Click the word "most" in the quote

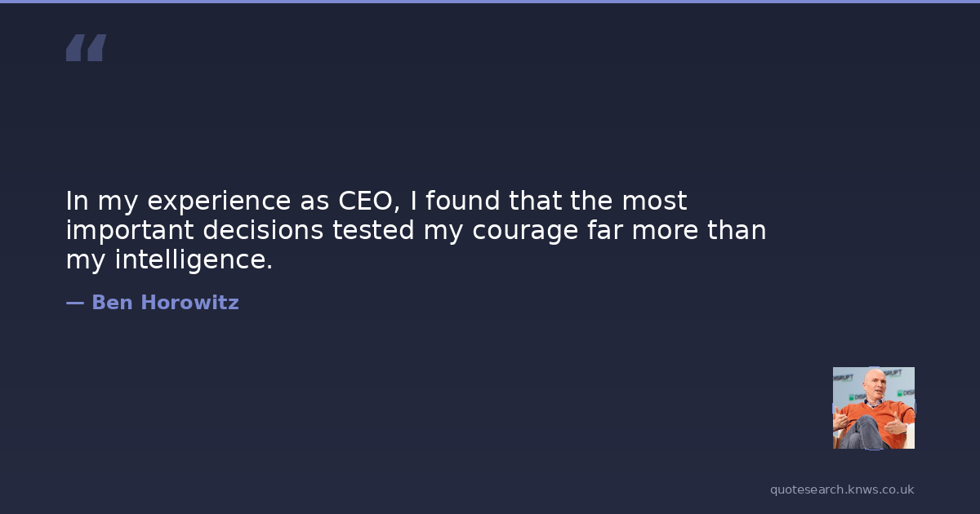click(654, 201)
